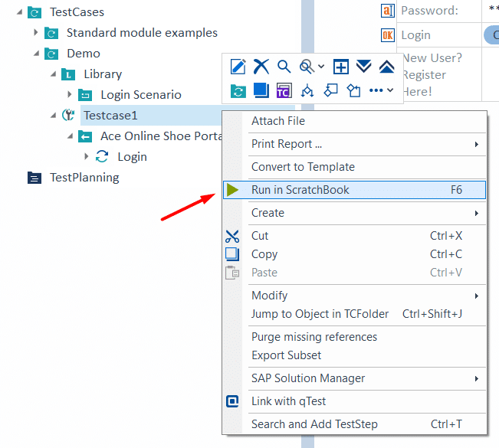Click the double down arrow icon
The height and width of the screenshot is (448, 499).
(x=364, y=66)
